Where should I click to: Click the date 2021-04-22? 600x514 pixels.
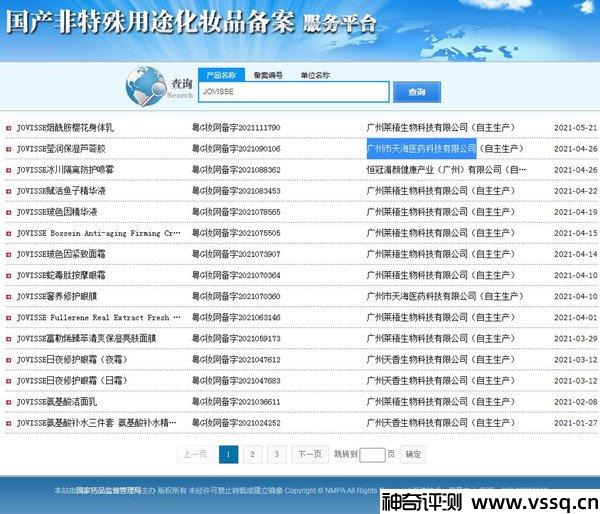tap(576, 191)
